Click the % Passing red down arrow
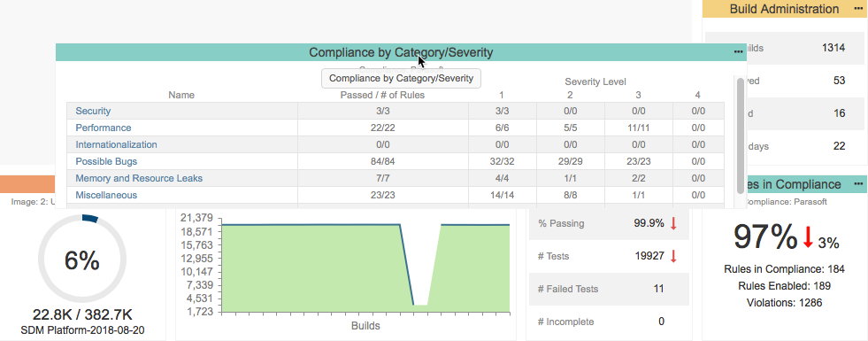The image size is (868, 341). pos(673,223)
